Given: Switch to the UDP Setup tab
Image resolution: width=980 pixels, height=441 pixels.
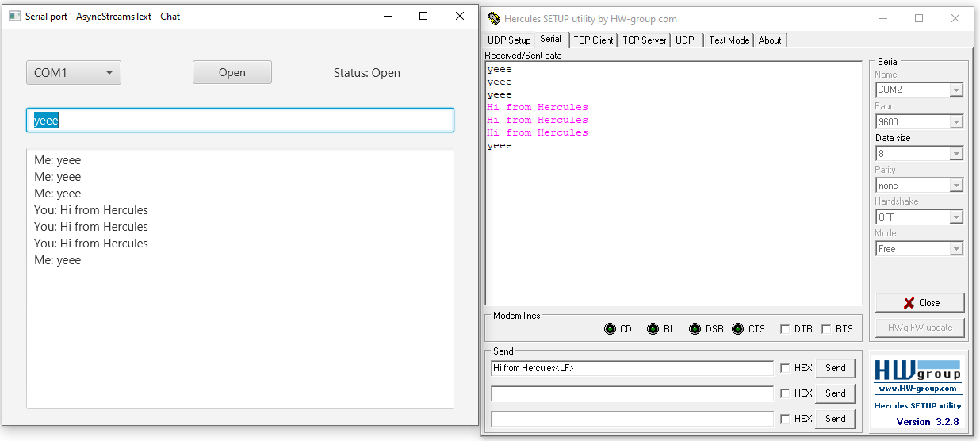Looking at the screenshot, I should click(509, 40).
